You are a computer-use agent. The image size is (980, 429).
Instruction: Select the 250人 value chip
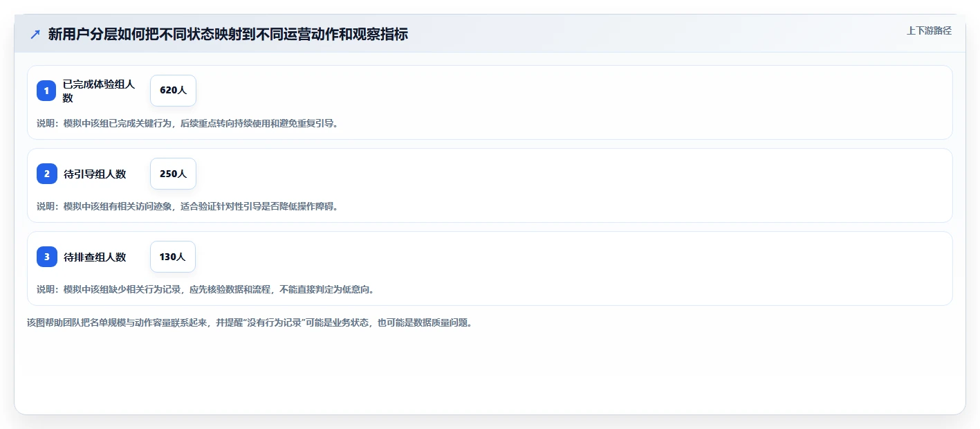click(173, 174)
